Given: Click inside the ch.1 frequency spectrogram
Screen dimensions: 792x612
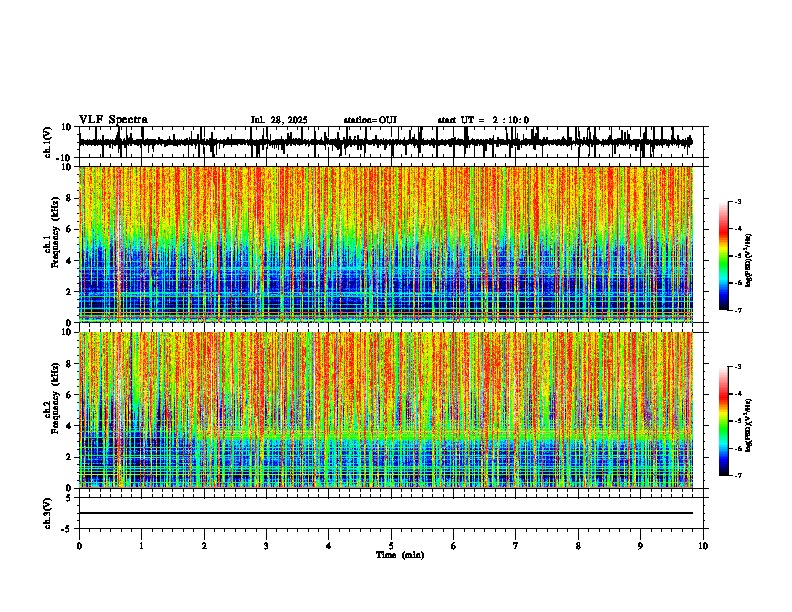Looking at the screenshot, I should [x=386, y=244].
